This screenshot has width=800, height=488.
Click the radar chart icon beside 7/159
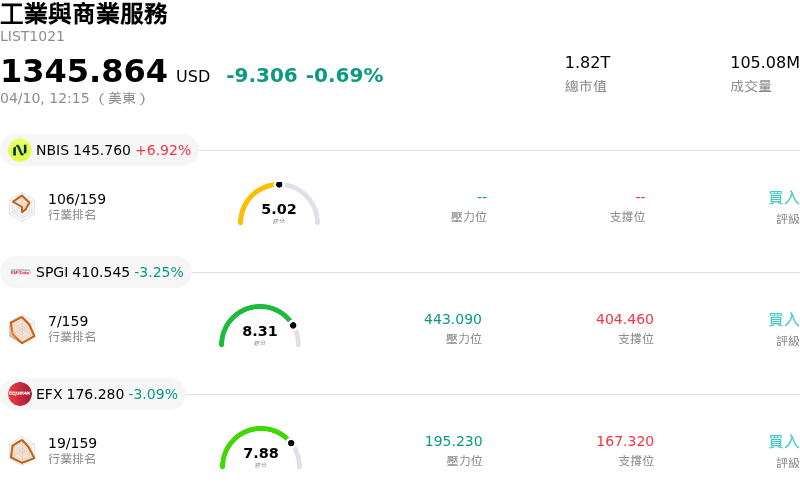pos(22,329)
